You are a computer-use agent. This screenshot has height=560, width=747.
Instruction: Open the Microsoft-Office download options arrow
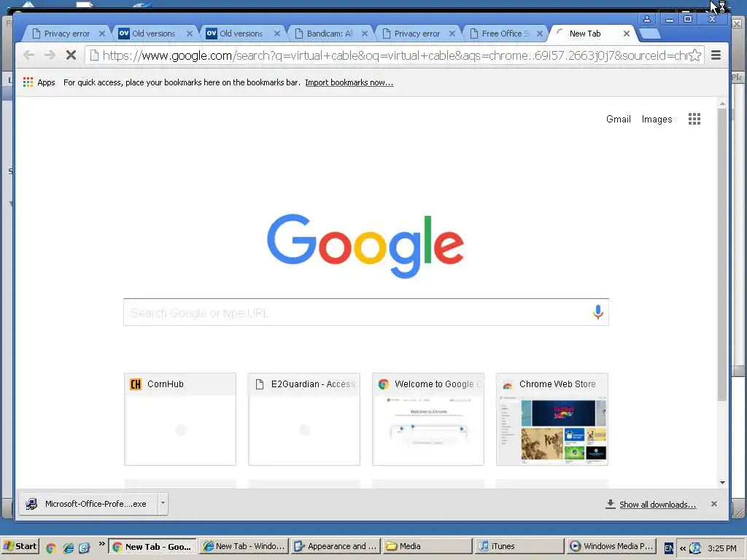point(163,503)
